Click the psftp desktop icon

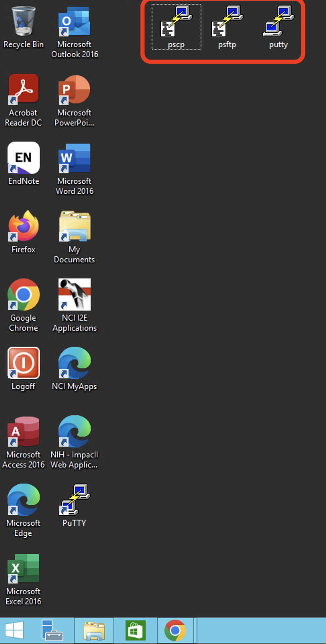tap(227, 22)
